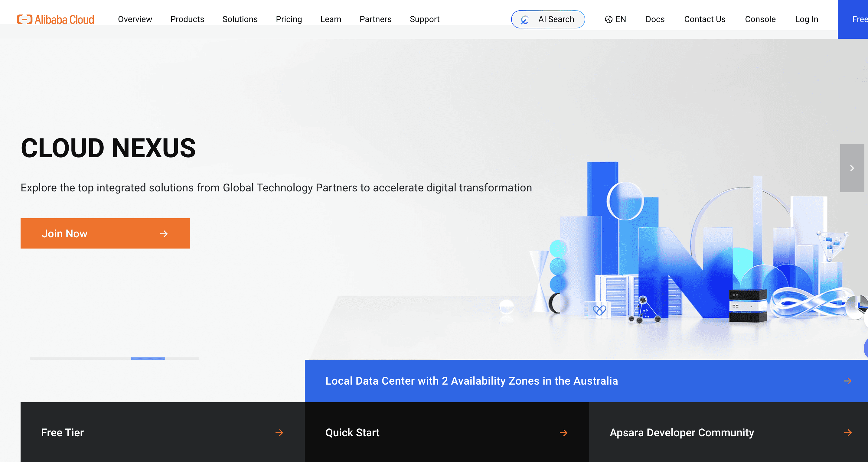This screenshot has width=868, height=462.
Task: Open the Partners menu item
Action: click(375, 19)
